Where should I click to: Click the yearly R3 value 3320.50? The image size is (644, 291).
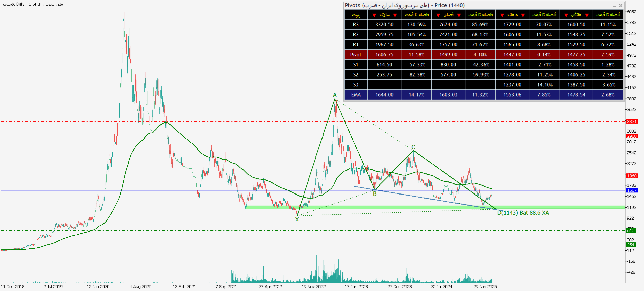pyautogui.click(x=384, y=24)
